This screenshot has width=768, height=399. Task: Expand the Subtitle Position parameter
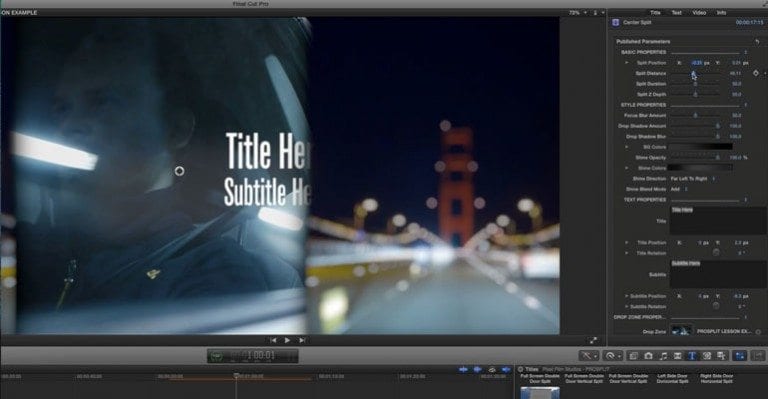point(626,296)
